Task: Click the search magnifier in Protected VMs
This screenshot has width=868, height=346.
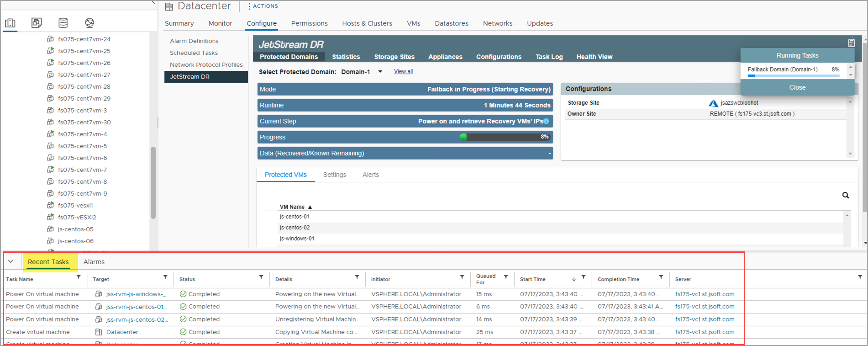Action: click(845, 195)
